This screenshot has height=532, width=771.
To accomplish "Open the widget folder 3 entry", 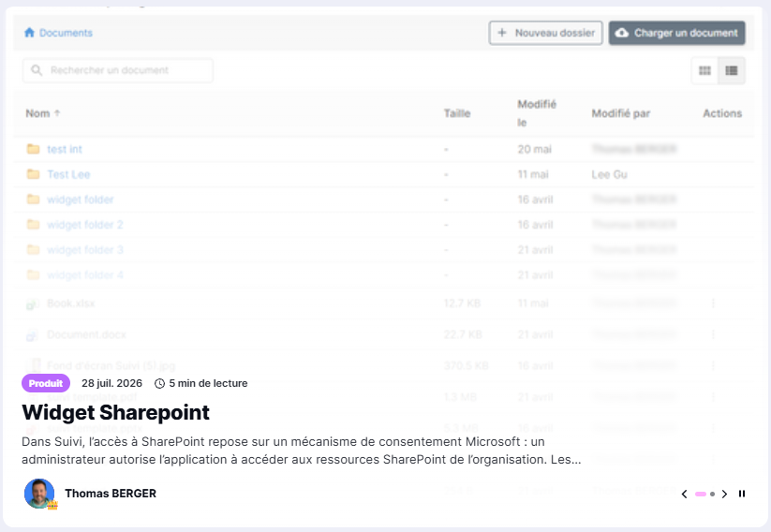I will tap(85, 250).
